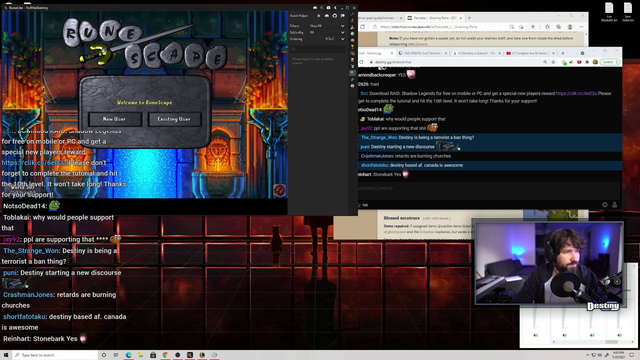Switch to the Is Dentistry a Science tab
This screenshot has width=640, height=360.
point(476,53)
